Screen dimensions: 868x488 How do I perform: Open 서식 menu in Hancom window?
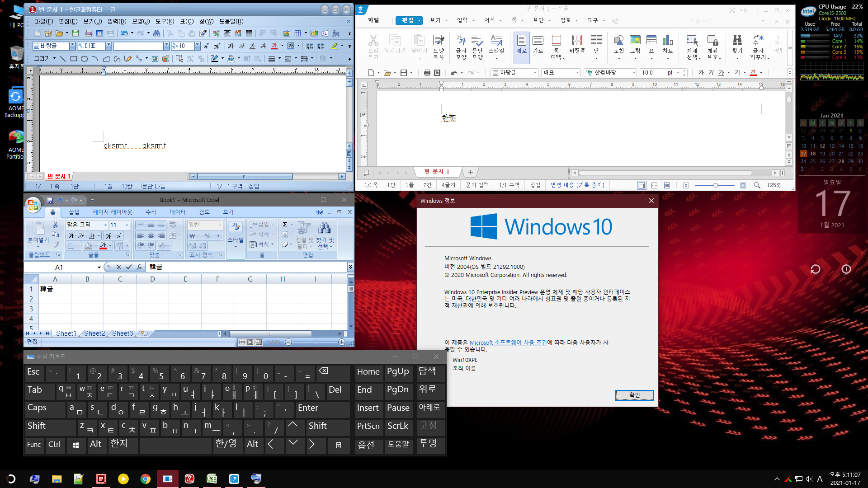click(x=492, y=20)
